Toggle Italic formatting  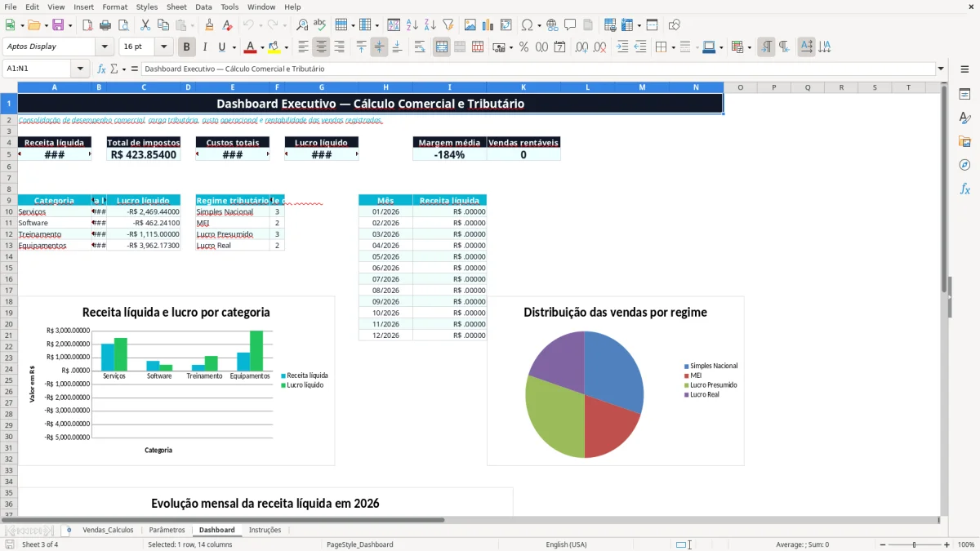click(x=204, y=47)
